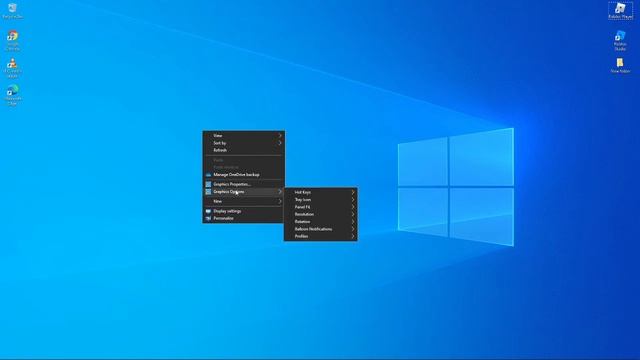This screenshot has height=360, width=640.
Task: Expand the Tray Icon submenu
Action: pyautogui.click(x=321, y=200)
